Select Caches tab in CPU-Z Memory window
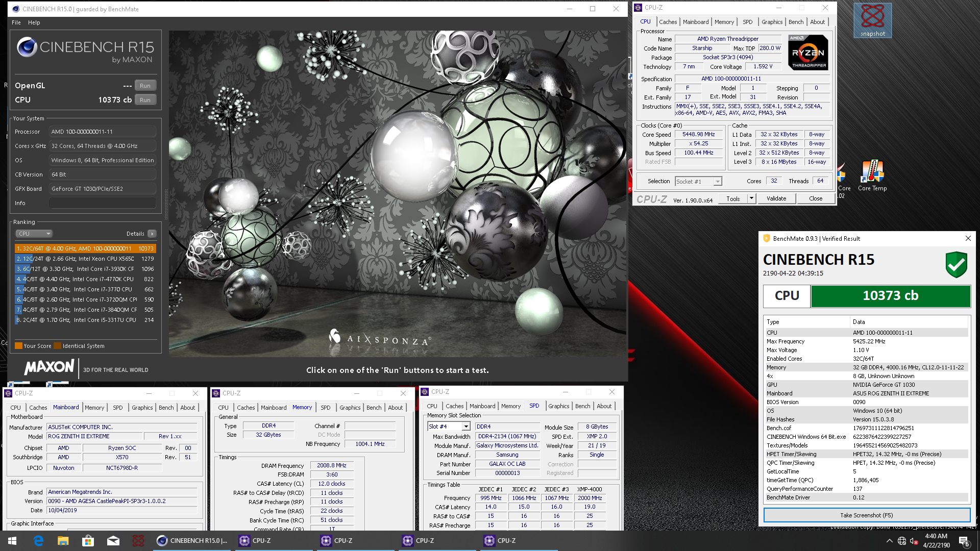 pyautogui.click(x=246, y=408)
